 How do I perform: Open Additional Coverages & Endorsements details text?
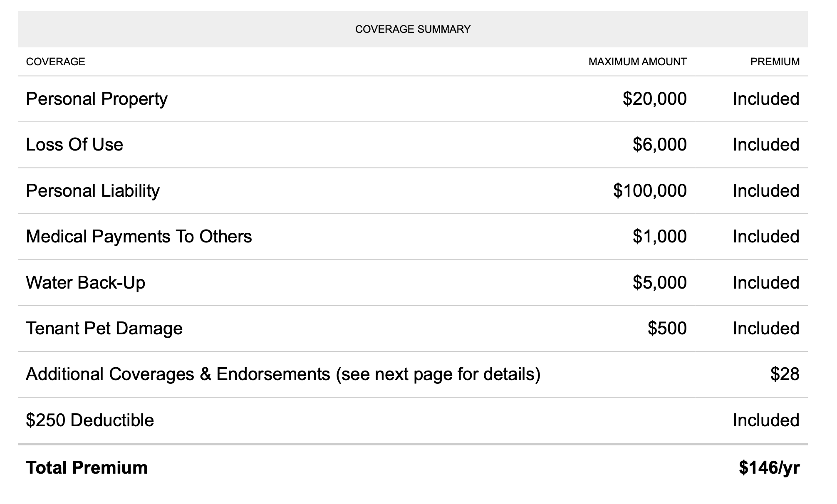[x=283, y=374]
